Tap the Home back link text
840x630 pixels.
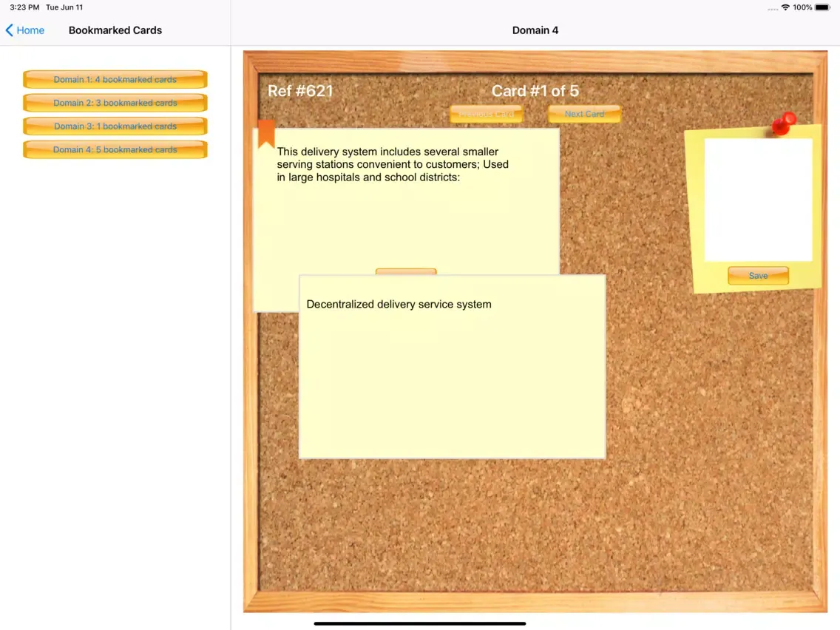coord(30,30)
